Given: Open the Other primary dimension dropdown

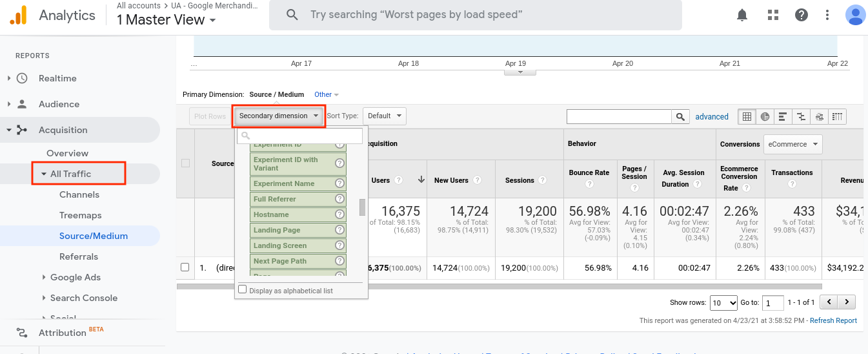Looking at the screenshot, I should 327,94.
